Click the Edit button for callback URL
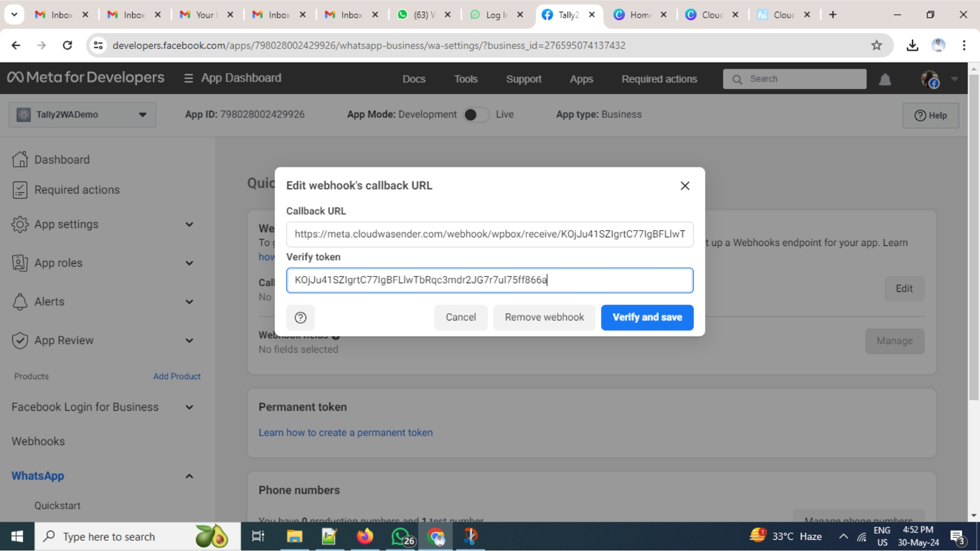980x551 pixels. [904, 289]
